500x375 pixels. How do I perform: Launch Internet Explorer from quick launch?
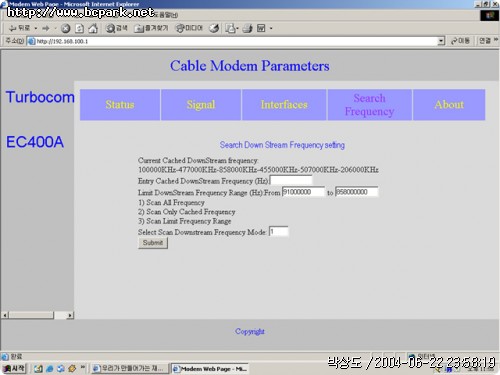tap(50, 369)
